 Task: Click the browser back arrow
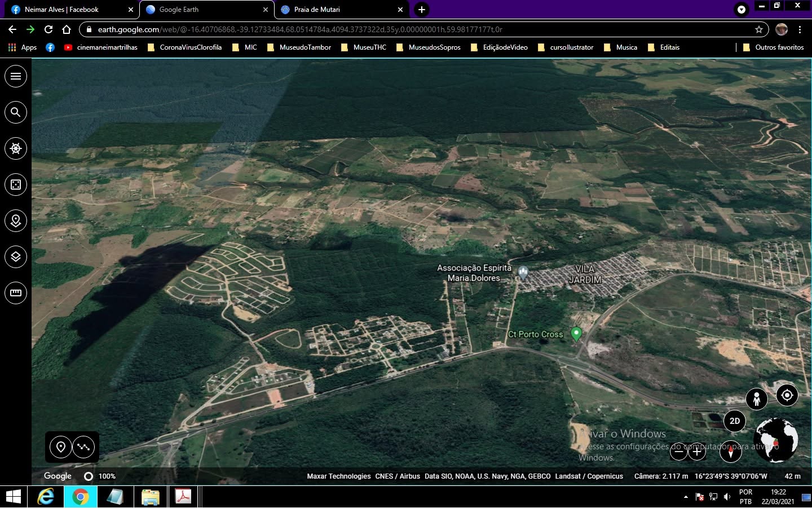click(x=12, y=29)
